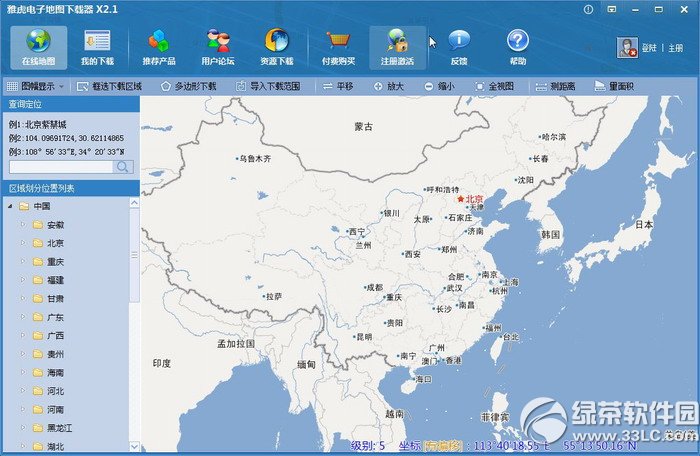Click region list scroll up arrow
This screenshot has height=456, width=700.
coord(134,203)
